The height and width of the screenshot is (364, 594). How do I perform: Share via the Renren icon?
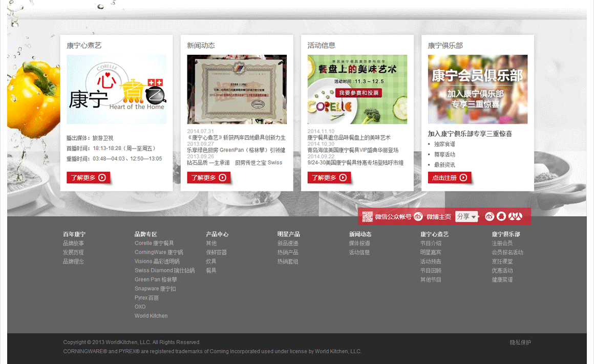click(515, 216)
